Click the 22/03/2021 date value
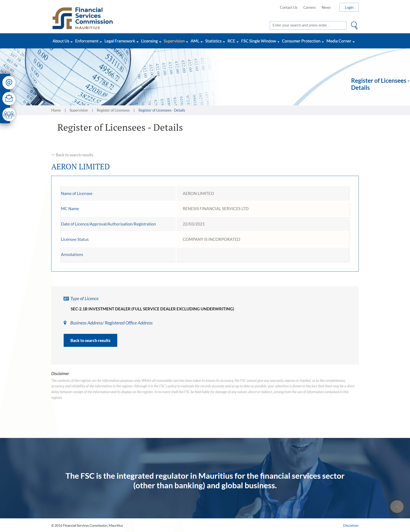 194,224
